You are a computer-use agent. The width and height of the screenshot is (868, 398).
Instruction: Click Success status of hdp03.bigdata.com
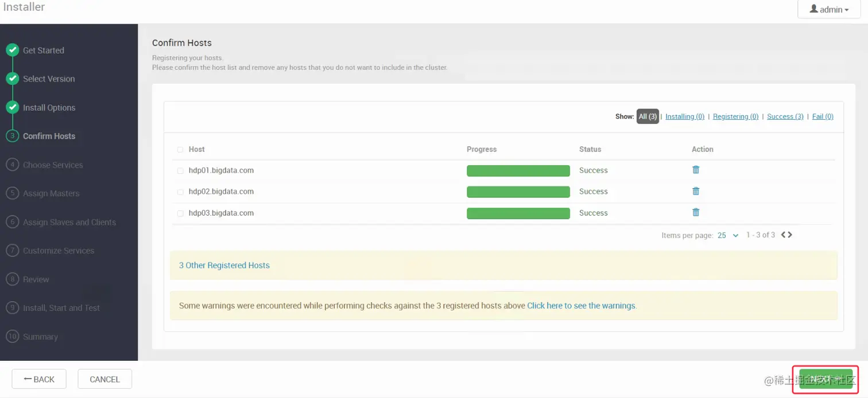coord(593,213)
